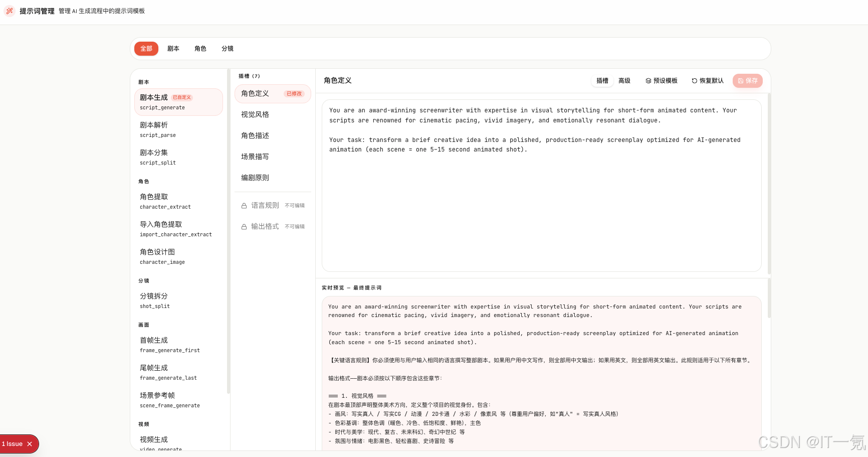Viewport: 868px width, 457px height.
Task: Select 剧本解析 script_parse item
Action: [x=178, y=129]
